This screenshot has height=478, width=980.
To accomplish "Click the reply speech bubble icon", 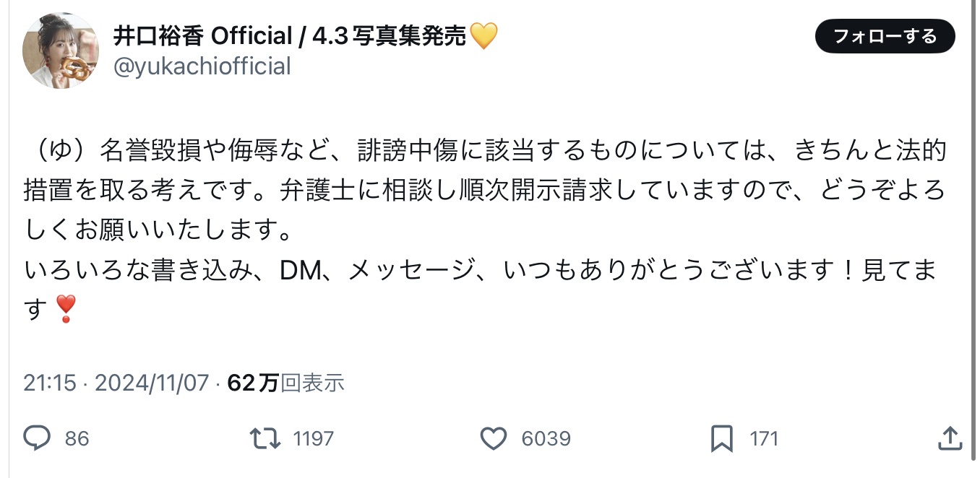I will tap(37, 438).
